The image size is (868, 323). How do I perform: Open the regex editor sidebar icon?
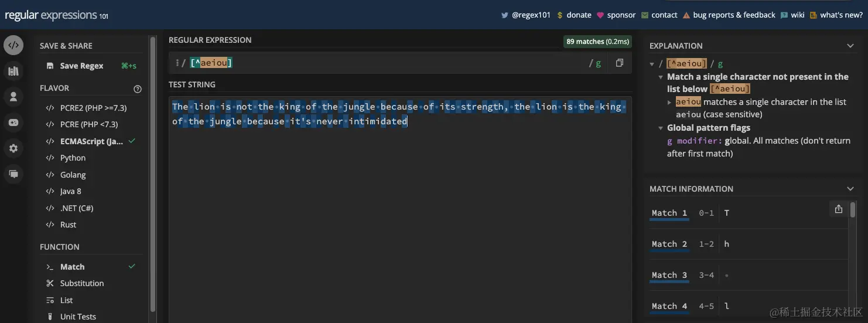click(13, 45)
